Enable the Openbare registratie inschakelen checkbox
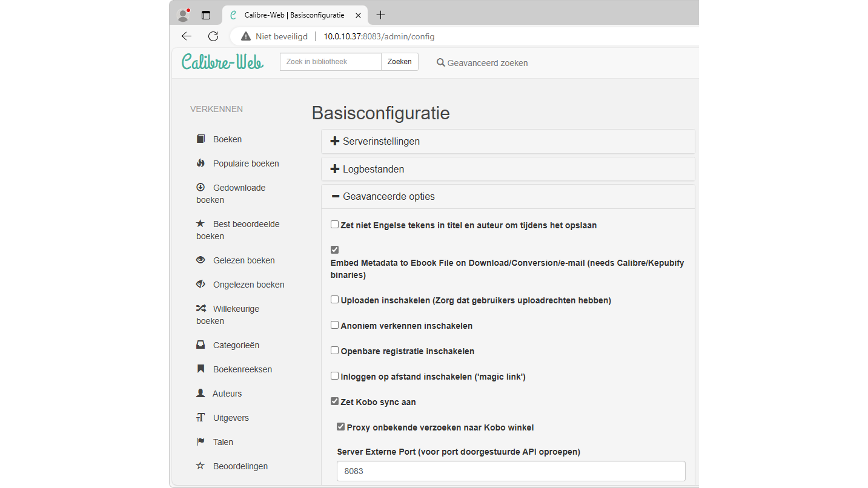Viewport: 868px width, 488px height. [x=334, y=351]
